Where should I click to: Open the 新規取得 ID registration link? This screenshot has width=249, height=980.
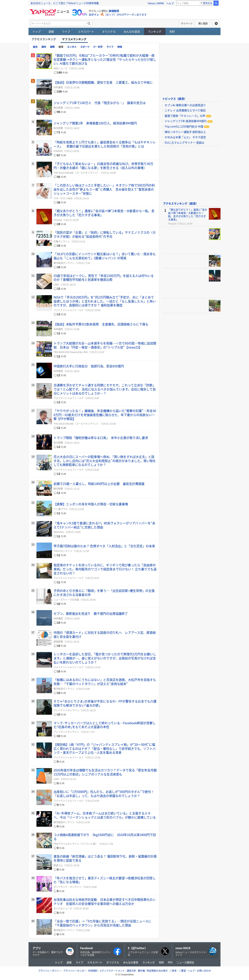(x=114, y=11)
